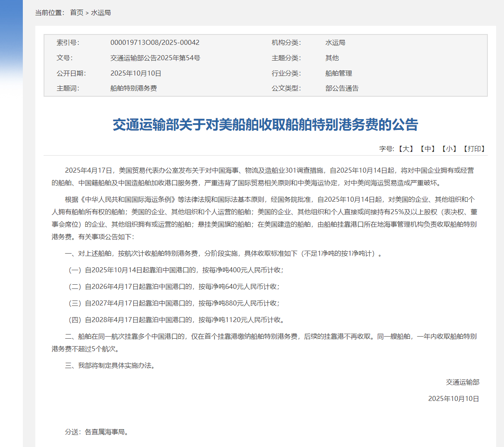Choose the 【小】 font size option
The width and height of the screenshot is (504, 447).
[x=449, y=149]
